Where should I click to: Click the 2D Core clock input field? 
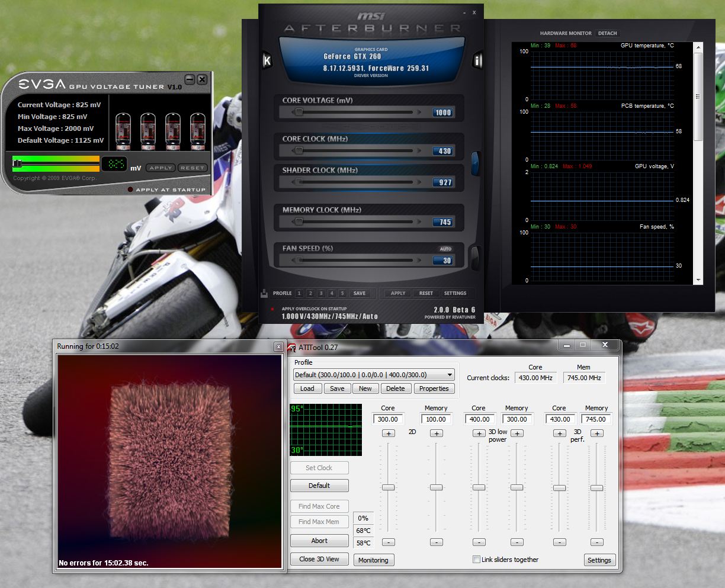389,419
